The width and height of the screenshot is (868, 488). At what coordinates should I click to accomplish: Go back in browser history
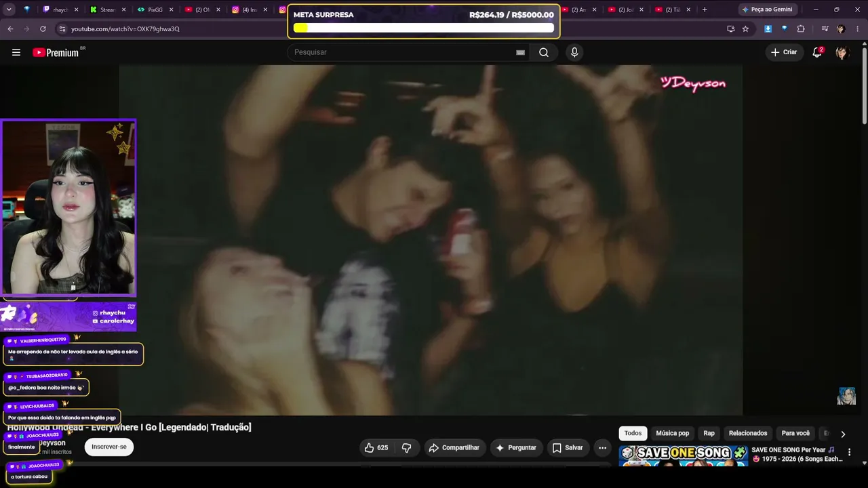pos(10,28)
